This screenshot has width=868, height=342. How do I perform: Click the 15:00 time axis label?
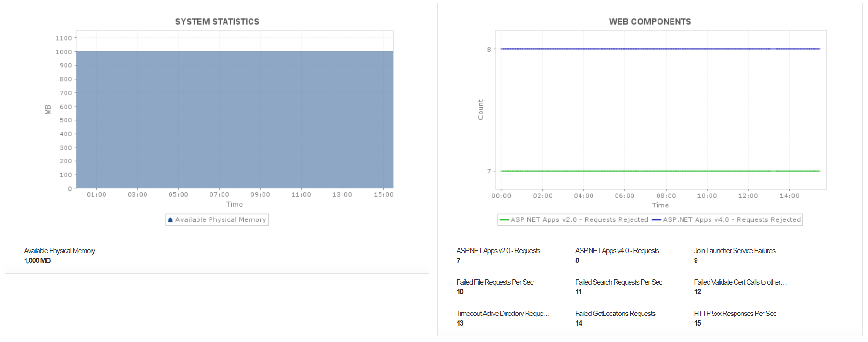tap(383, 195)
